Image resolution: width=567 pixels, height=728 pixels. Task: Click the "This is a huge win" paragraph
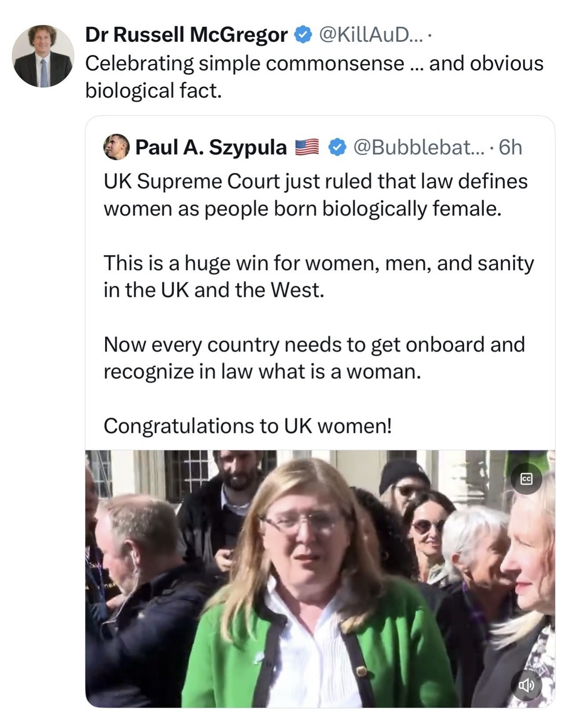318,276
